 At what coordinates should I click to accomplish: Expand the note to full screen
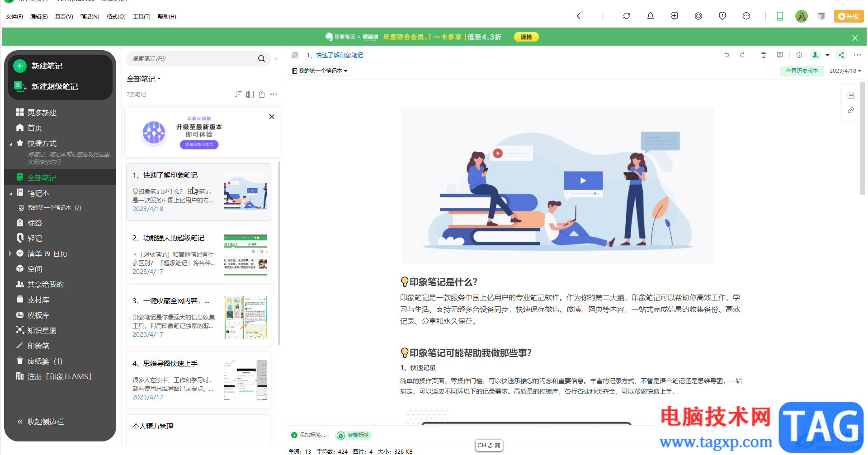pyautogui.click(x=295, y=55)
